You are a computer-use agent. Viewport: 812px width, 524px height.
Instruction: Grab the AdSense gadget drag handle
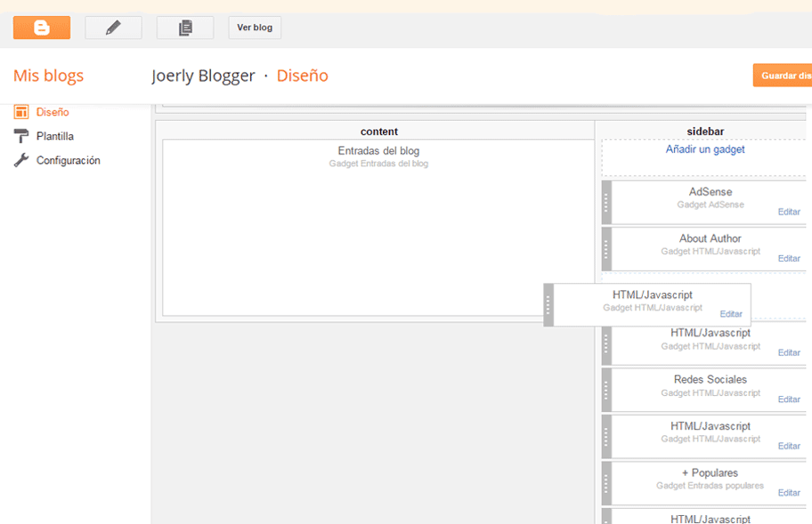[x=606, y=202]
